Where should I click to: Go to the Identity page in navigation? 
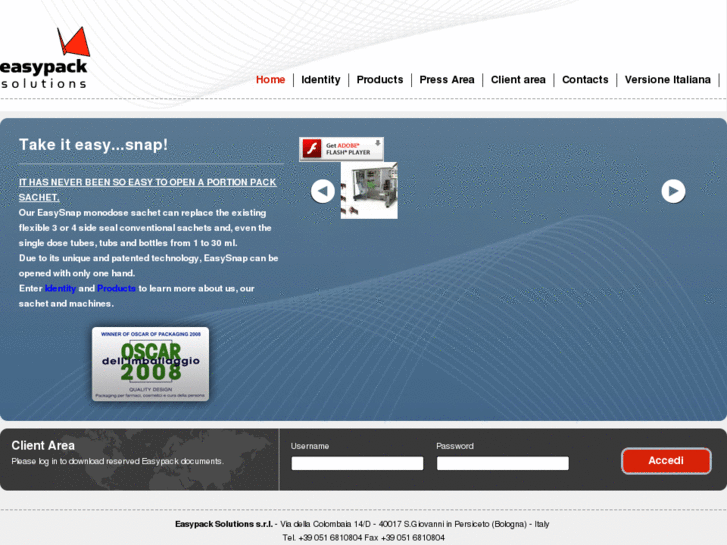click(320, 80)
